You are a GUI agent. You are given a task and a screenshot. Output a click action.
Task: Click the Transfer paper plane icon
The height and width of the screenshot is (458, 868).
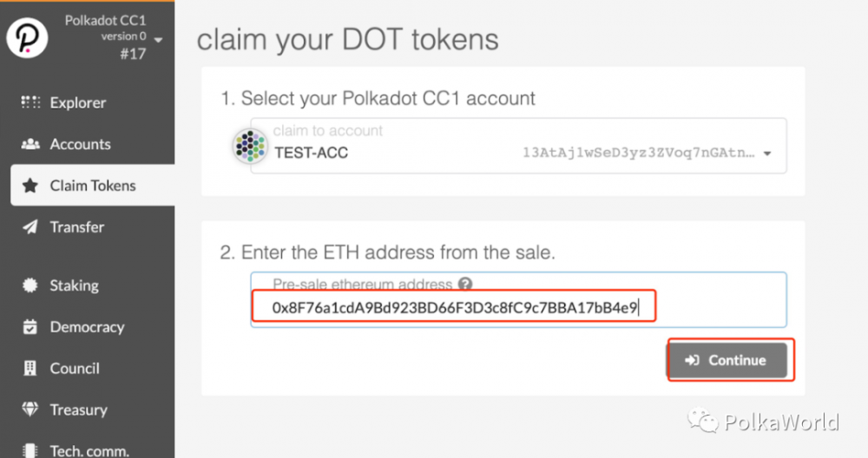30,227
